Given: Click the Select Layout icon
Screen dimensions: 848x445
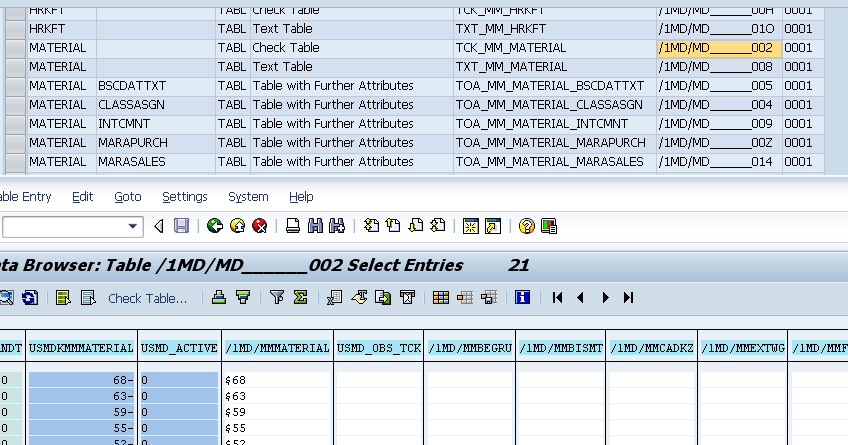Looking at the screenshot, I should pyautogui.click(x=465, y=297).
